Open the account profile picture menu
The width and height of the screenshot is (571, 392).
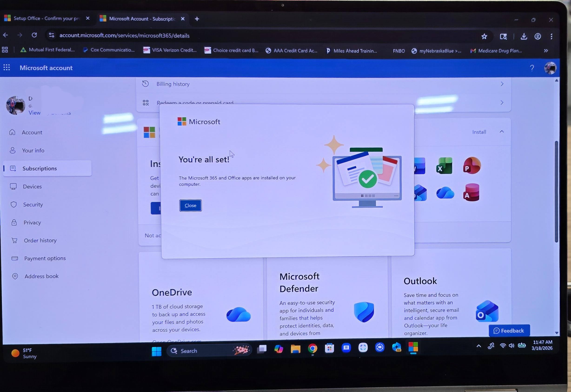550,68
